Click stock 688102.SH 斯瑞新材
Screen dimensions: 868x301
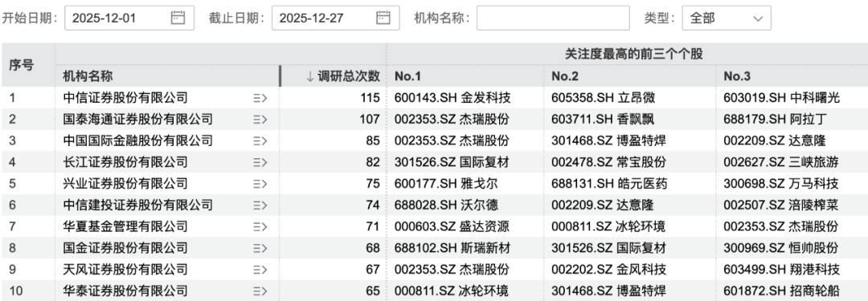[x=452, y=248]
